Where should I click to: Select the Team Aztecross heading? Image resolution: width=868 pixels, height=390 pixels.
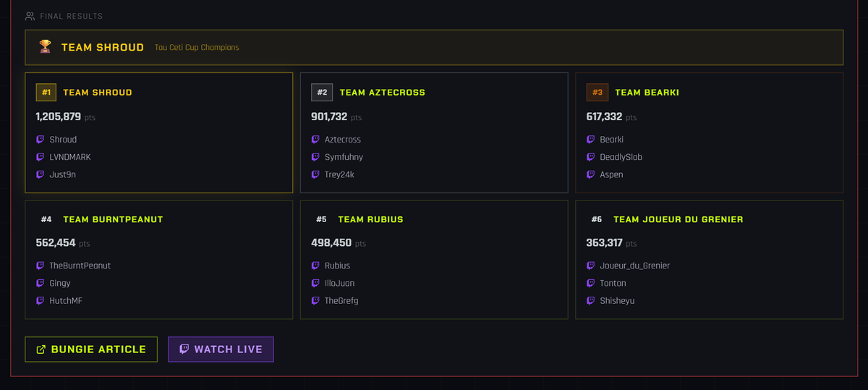[382, 93]
